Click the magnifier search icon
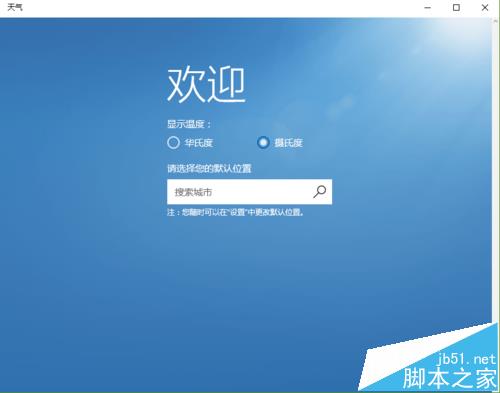The image size is (500, 393). tap(320, 192)
